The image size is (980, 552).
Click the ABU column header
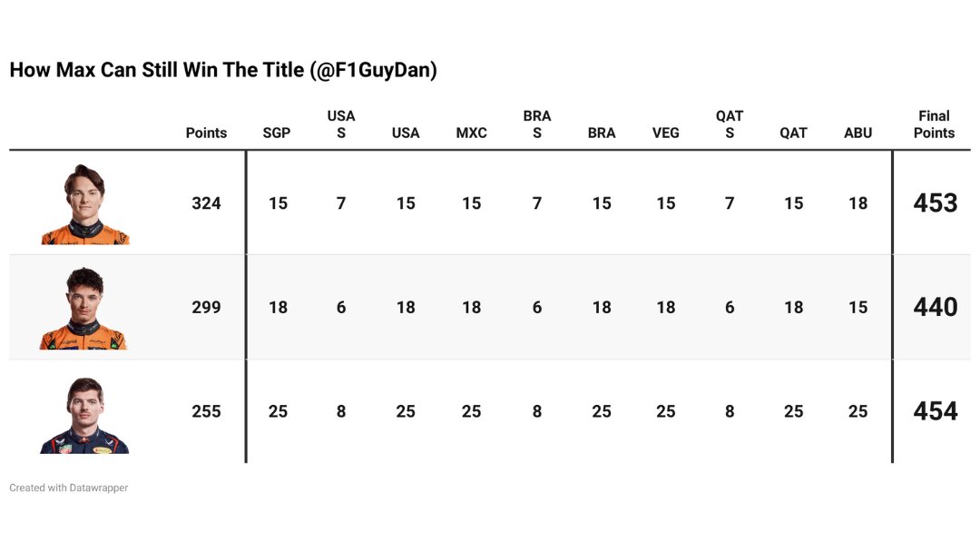857,133
